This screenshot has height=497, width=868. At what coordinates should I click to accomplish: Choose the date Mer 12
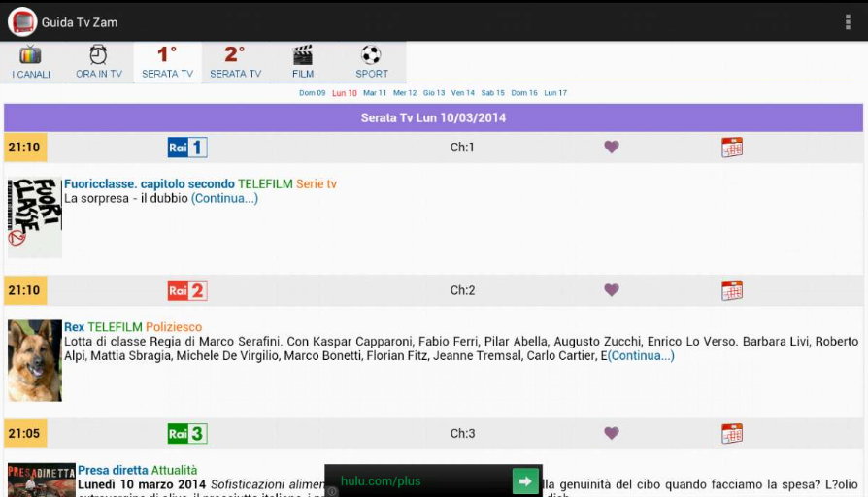coord(405,93)
